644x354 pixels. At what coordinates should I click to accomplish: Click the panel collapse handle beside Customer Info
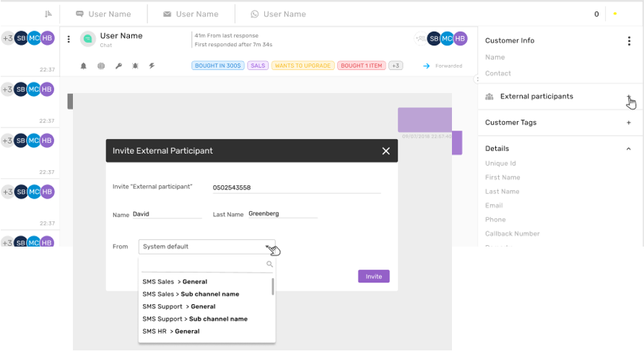[477, 79]
